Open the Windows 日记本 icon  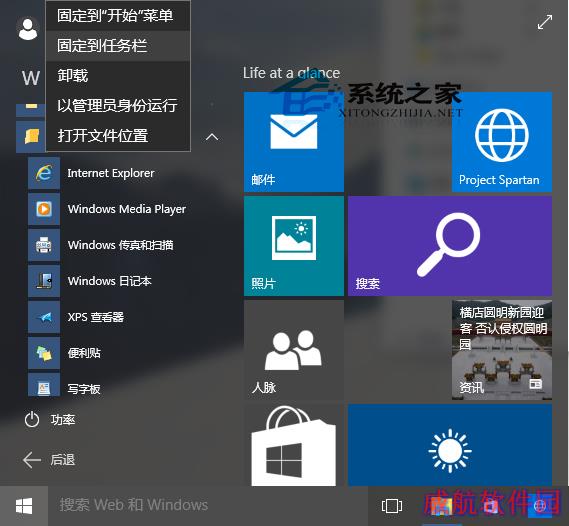pyautogui.click(x=44, y=281)
